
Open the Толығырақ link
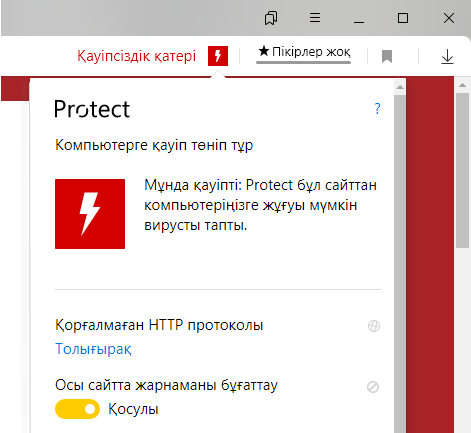point(93,349)
